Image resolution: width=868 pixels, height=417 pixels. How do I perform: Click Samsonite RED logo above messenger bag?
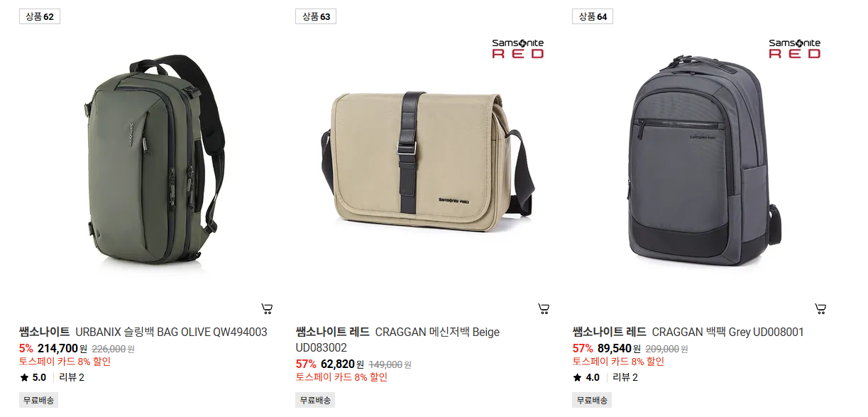coord(518,48)
